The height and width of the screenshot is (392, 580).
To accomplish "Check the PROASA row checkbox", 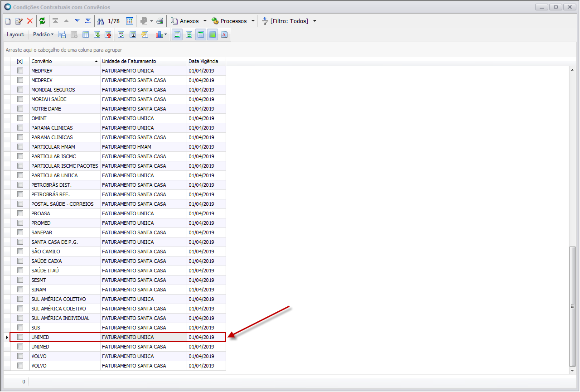I will pyautogui.click(x=20, y=213).
